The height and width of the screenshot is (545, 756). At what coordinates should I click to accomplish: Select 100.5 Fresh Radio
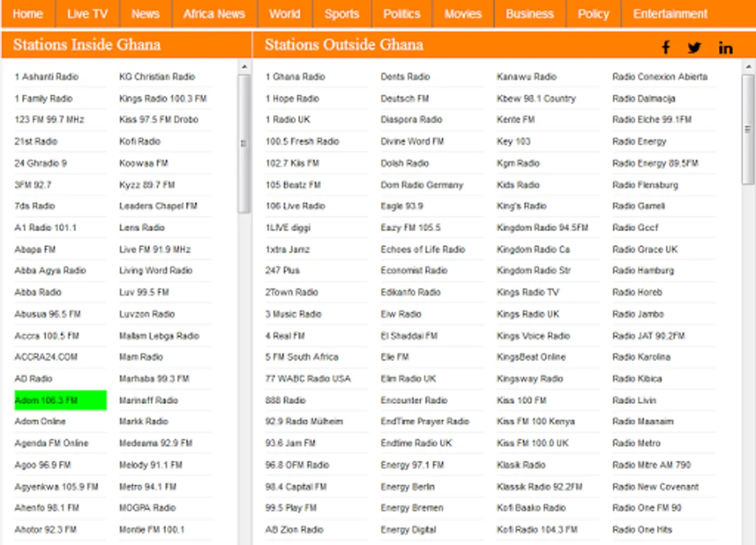(302, 141)
